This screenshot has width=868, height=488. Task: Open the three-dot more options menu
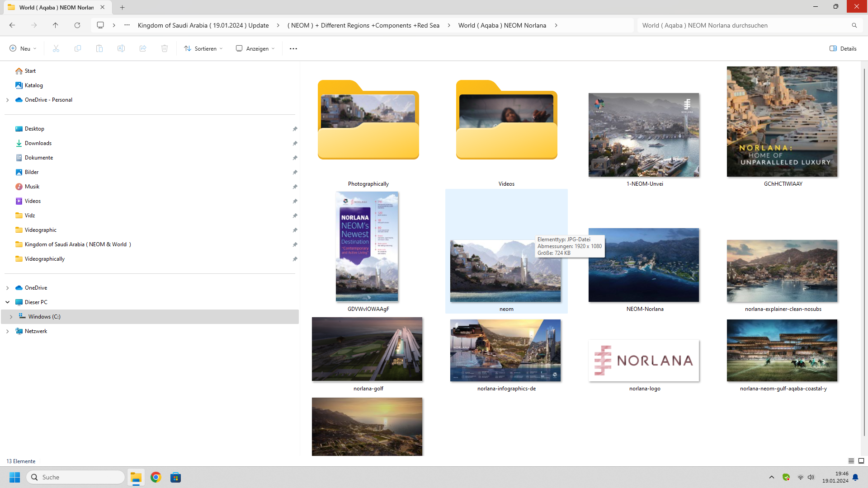point(293,48)
